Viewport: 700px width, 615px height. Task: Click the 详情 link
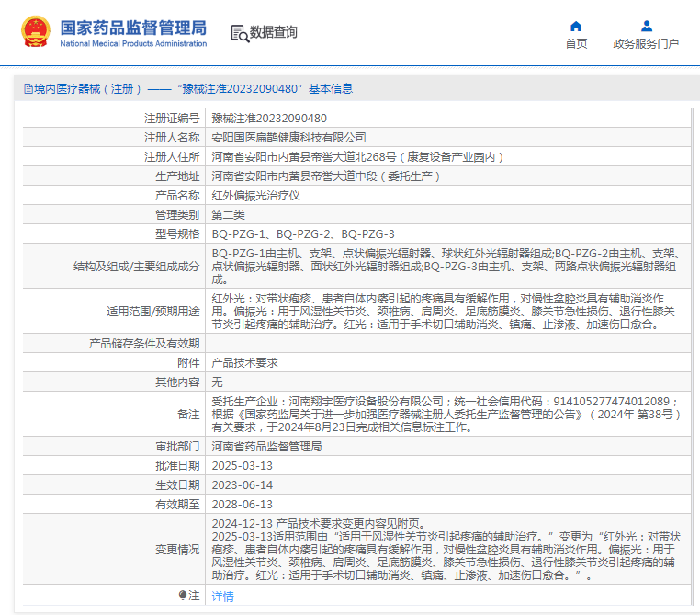(222, 597)
